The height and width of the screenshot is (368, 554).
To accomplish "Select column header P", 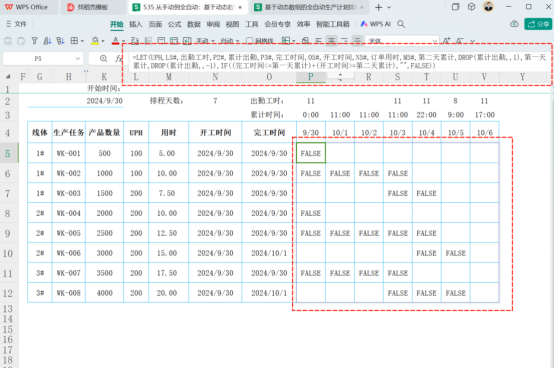I will click(x=311, y=77).
